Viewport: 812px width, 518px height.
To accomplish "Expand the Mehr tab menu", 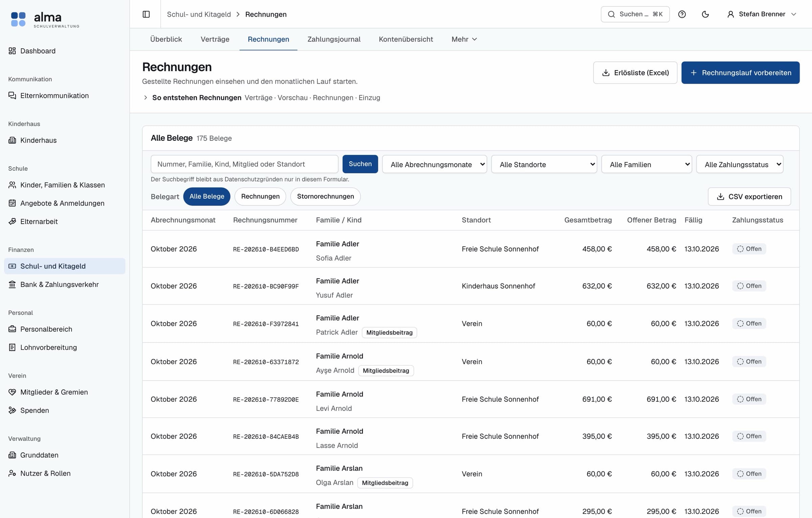I will pos(464,39).
